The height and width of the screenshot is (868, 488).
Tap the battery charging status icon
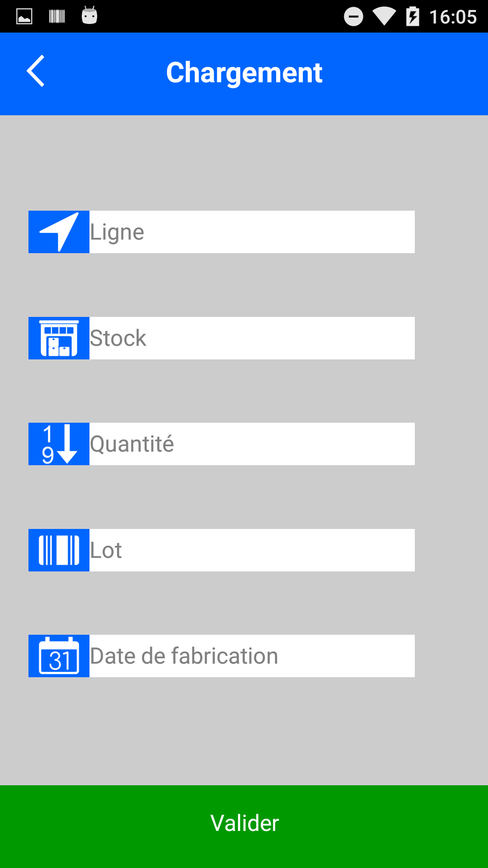413,17
